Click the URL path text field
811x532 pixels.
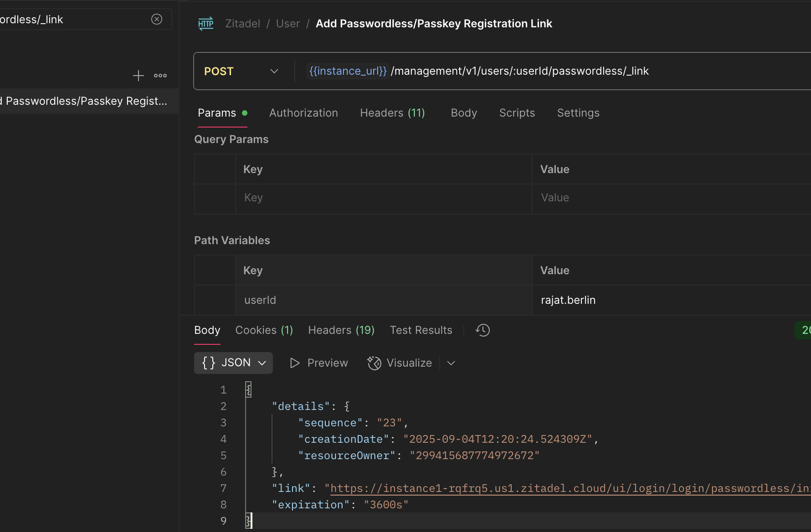coord(519,71)
